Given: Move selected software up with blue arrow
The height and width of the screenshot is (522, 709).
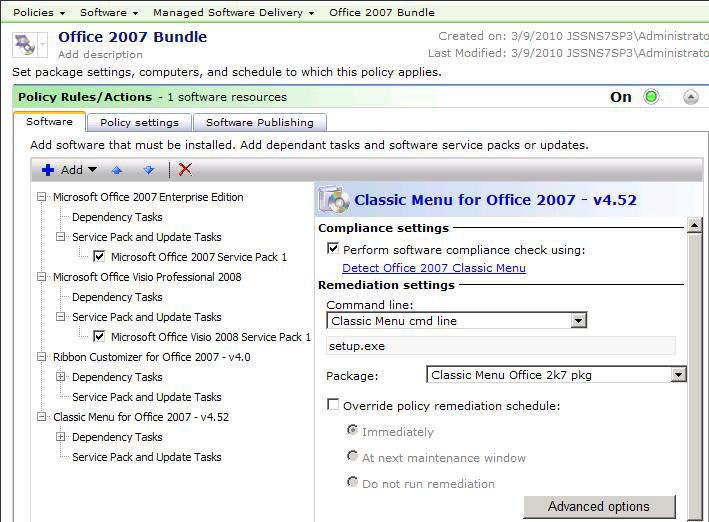Looking at the screenshot, I should [x=117, y=170].
